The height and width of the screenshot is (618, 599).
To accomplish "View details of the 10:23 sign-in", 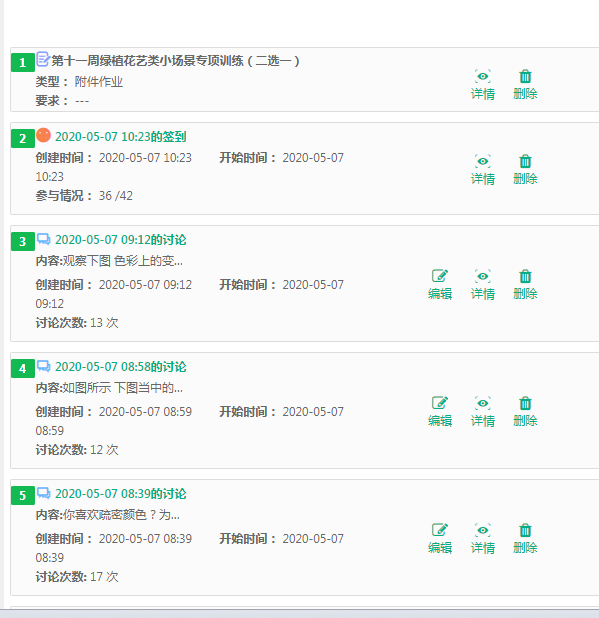I will (483, 170).
